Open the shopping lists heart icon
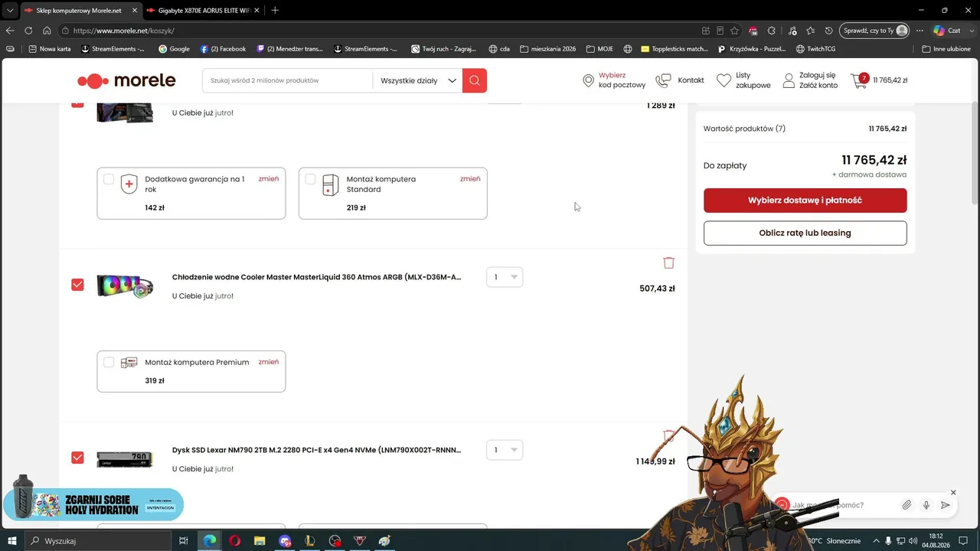The image size is (980, 551). [724, 80]
